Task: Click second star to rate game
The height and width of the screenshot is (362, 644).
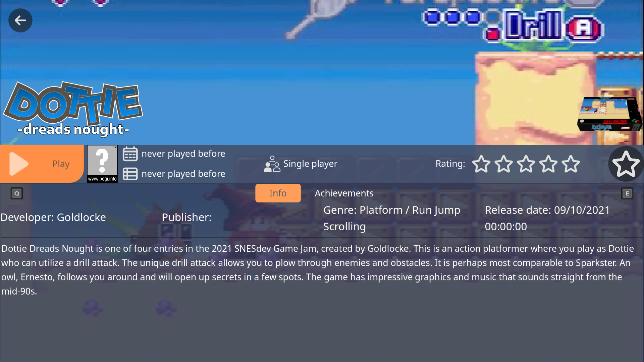Action: 504,164
